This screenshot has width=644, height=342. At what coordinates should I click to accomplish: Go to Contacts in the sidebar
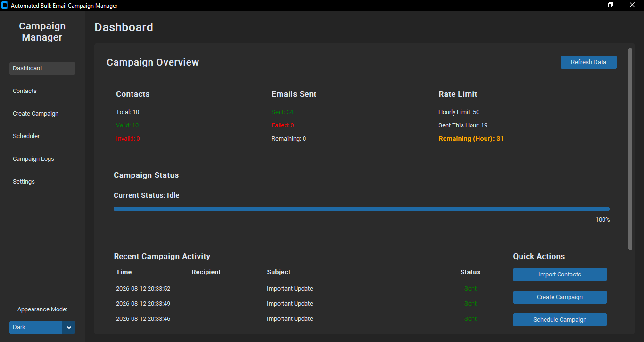(x=42, y=91)
